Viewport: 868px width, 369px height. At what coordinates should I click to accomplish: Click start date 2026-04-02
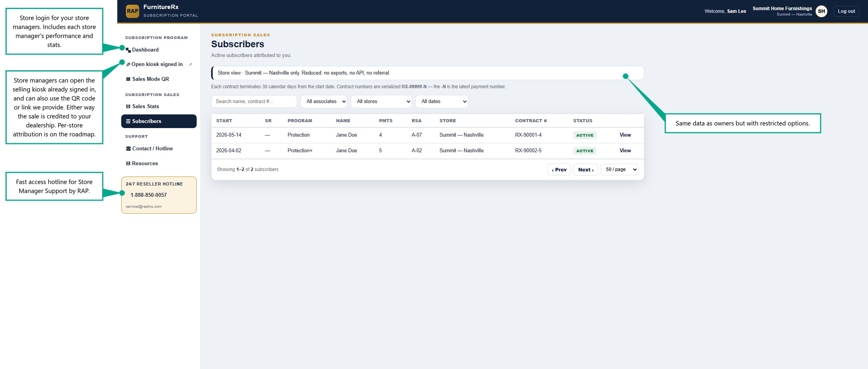click(229, 151)
